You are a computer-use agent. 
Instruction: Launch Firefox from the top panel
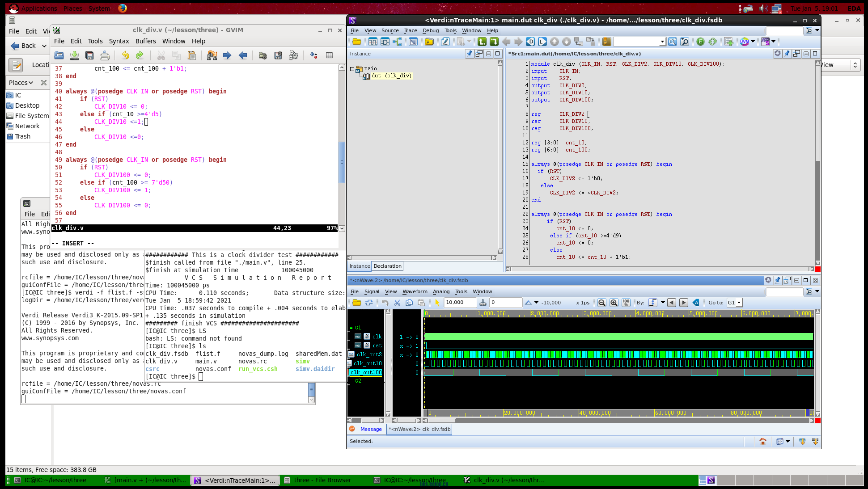(122, 8)
